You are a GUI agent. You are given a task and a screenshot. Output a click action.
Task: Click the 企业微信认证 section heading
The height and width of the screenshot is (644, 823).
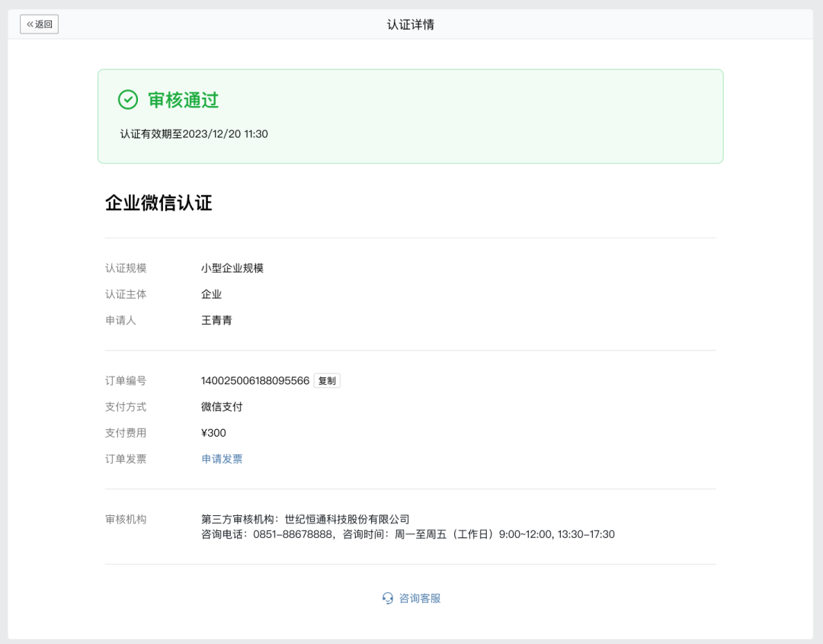159,203
